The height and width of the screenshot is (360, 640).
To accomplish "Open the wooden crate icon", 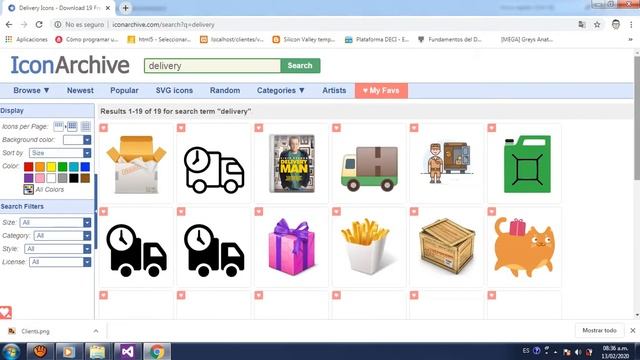I will click(x=447, y=247).
